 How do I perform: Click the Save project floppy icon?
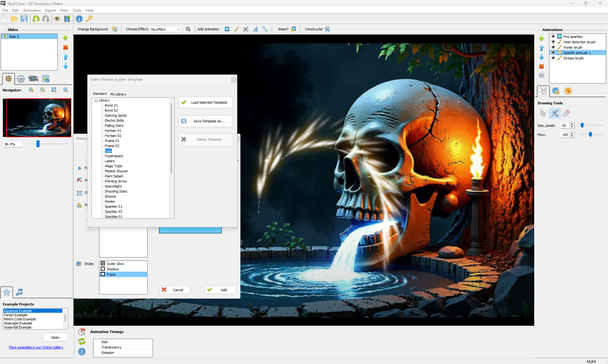coord(24,19)
